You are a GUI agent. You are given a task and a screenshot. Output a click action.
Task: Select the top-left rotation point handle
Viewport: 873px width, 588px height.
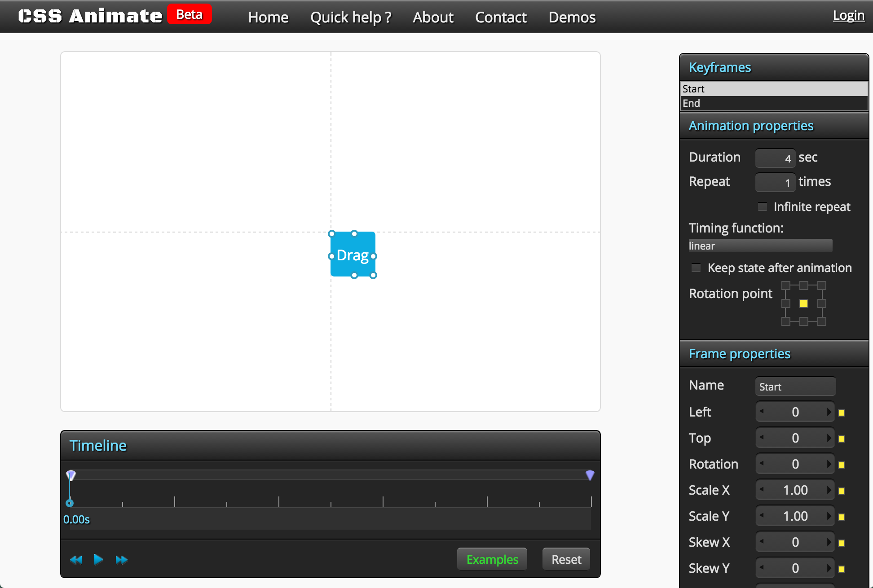pos(785,285)
